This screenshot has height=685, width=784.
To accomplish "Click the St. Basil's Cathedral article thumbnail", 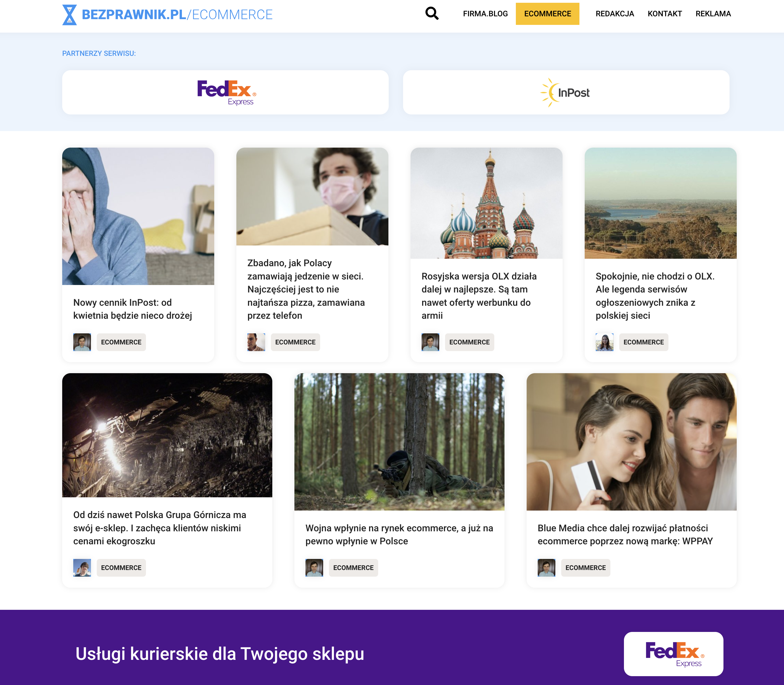I will [486, 203].
